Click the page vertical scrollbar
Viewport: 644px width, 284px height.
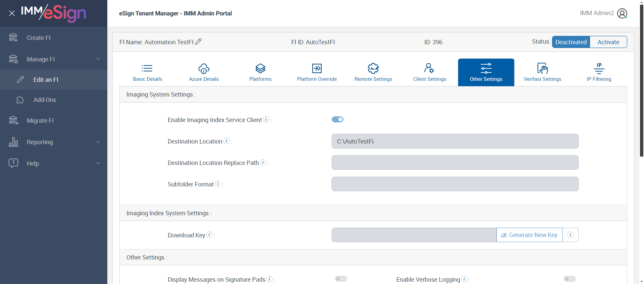coord(642,80)
